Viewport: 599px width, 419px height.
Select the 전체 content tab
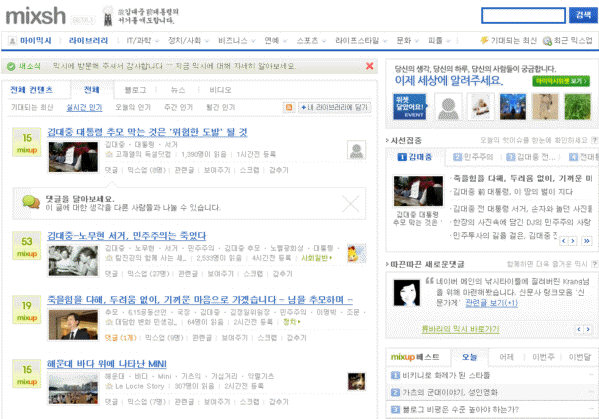pos(92,90)
